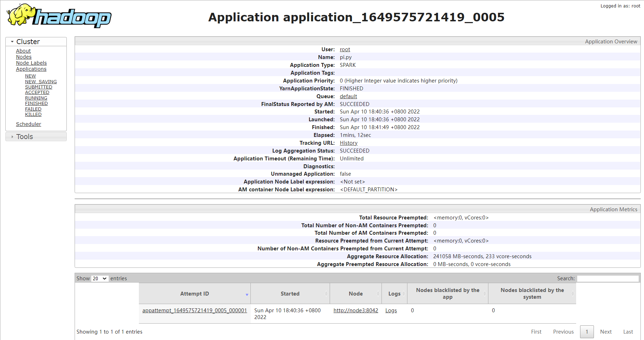Click the Logged in as: root text
This screenshot has width=644, height=340.
[x=620, y=6]
